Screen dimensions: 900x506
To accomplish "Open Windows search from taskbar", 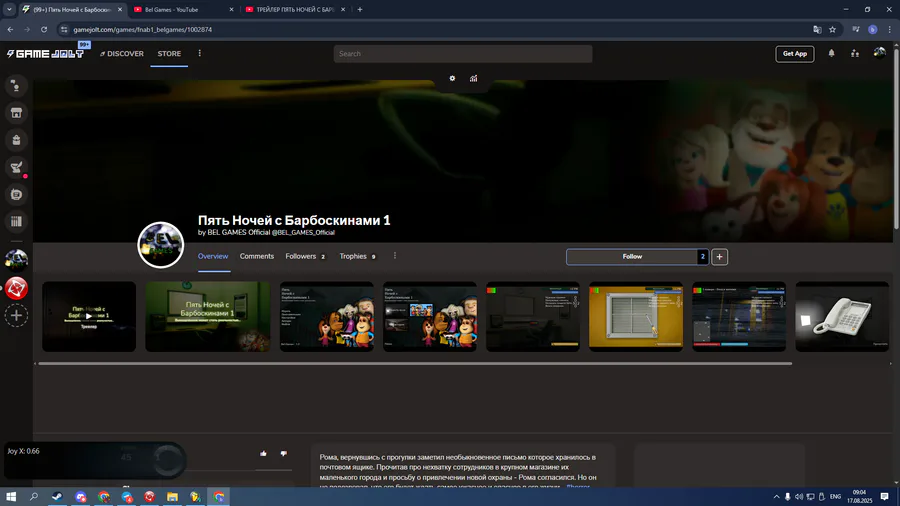I will (x=34, y=496).
